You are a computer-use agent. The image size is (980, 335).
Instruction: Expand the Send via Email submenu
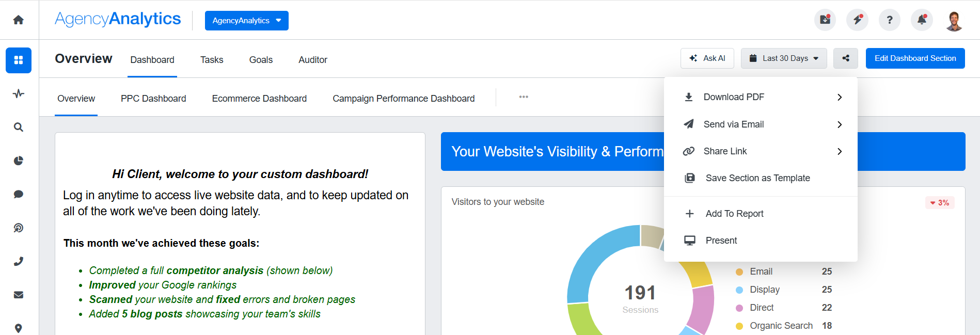point(761,124)
